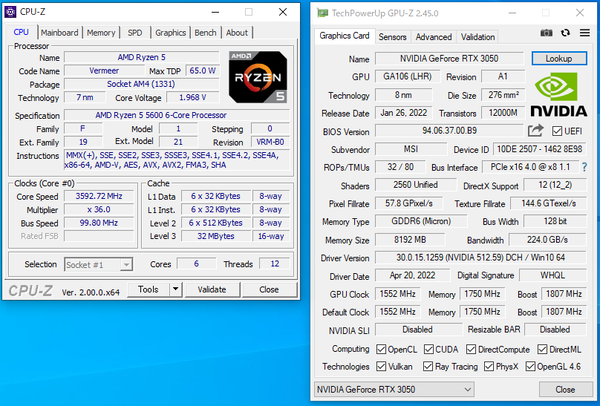
Task: Click the Code Name Vermeer field
Action: (104, 71)
